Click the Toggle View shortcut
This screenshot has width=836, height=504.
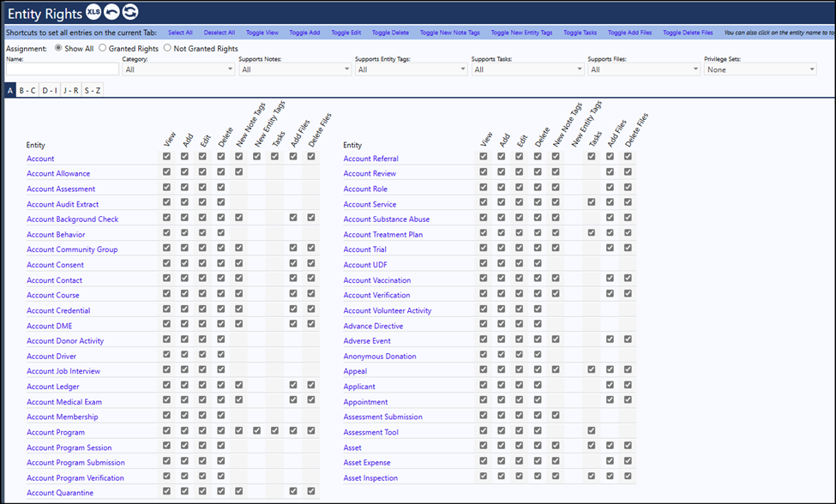tap(262, 33)
